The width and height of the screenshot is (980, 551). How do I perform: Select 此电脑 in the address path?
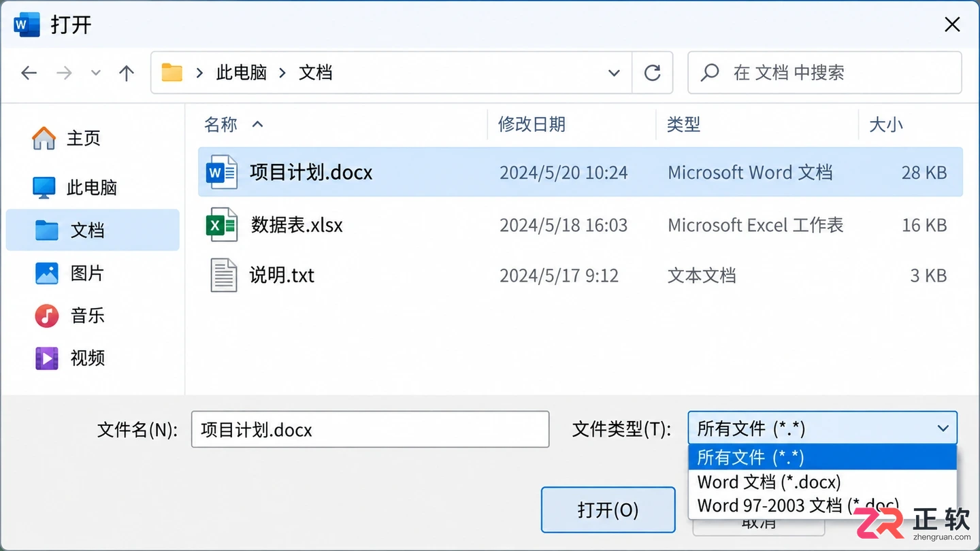click(x=241, y=72)
